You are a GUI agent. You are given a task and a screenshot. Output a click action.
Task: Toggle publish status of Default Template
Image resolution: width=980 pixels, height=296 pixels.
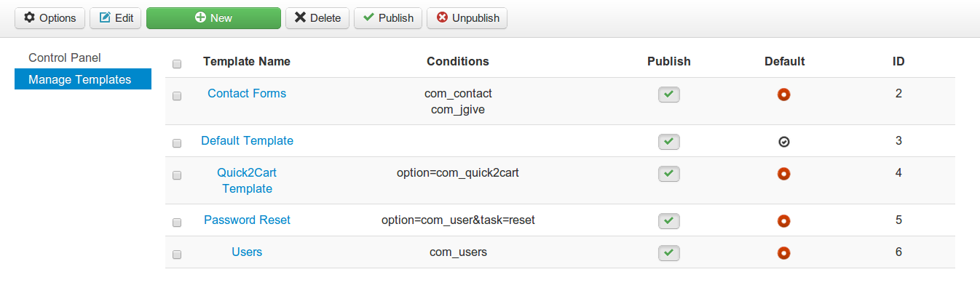click(x=668, y=142)
